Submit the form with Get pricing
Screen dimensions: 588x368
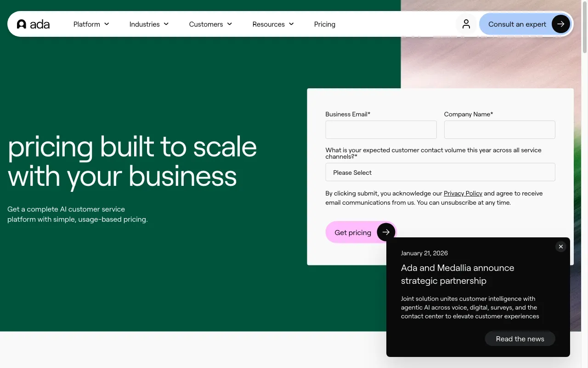tap(361, 232)
